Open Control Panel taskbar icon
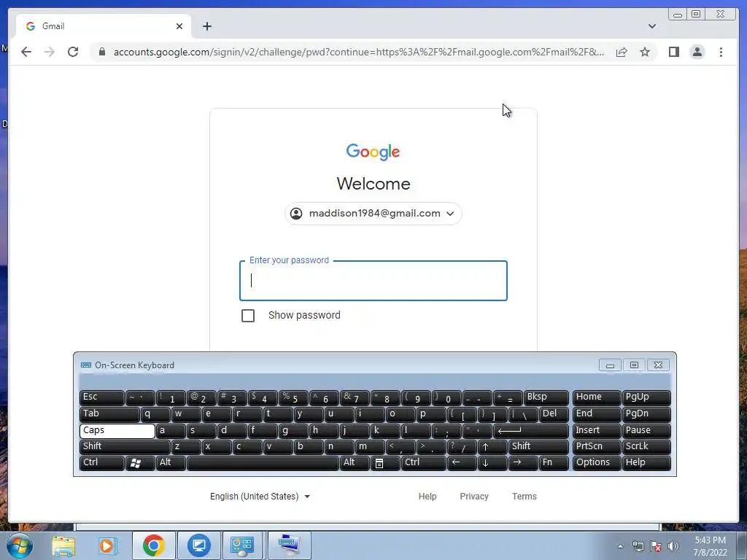The image size is (747, 560). coord(242,545)
